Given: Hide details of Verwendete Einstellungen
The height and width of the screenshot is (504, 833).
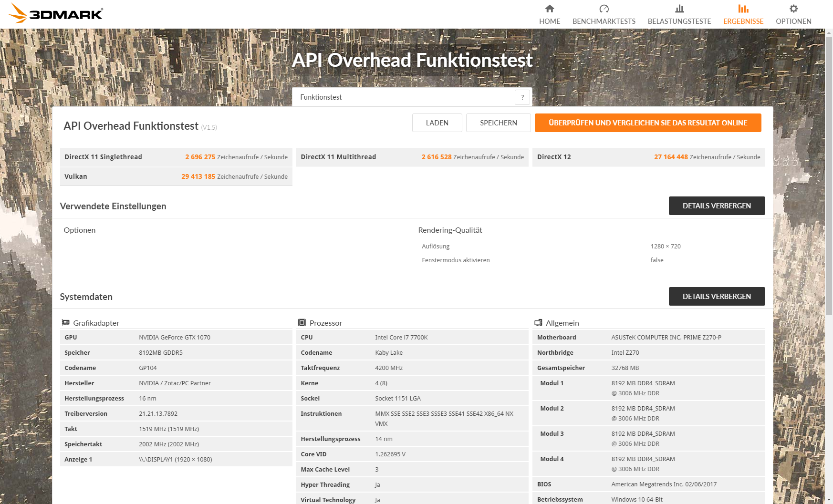Looking at the screenshot, I should coord(717,206).
